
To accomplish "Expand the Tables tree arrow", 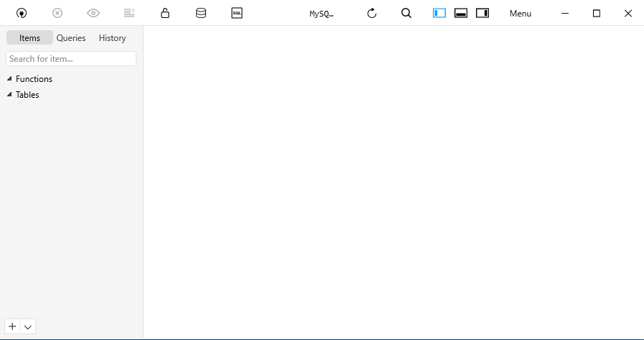I will coord(9,95).
